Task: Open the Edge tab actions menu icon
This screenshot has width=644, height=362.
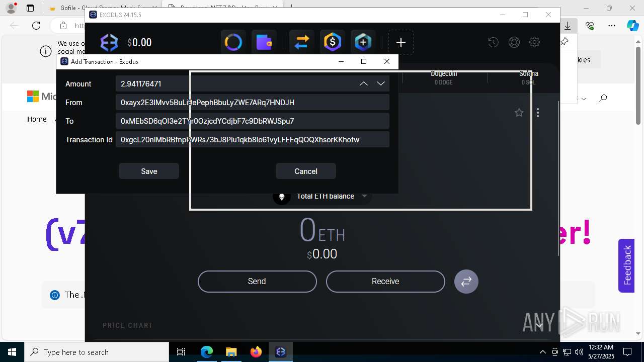Action: [x=30, y=8]
